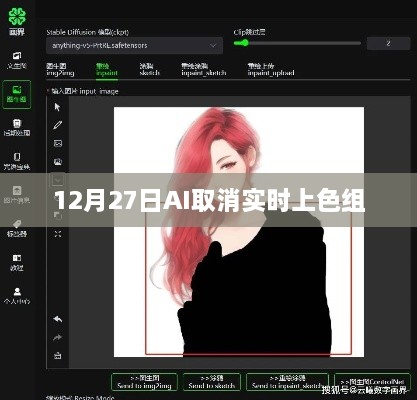
Task: Switch to the sketch tab
Action: (149, 69)
